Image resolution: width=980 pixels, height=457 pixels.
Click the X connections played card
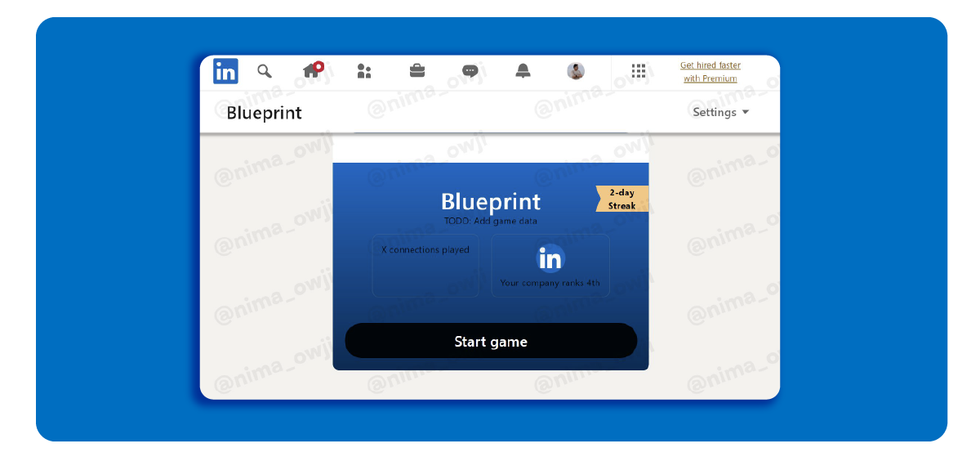(x=425, y=266)
